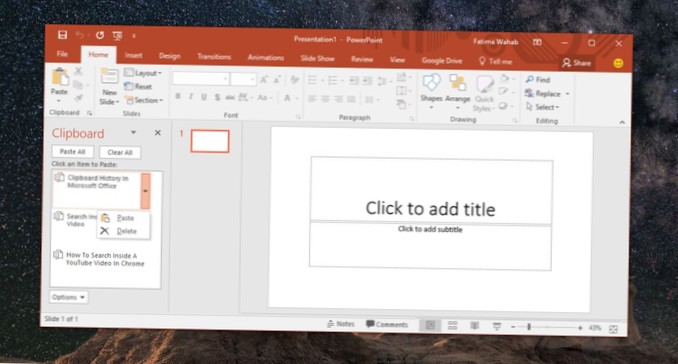Viewport: 678px width, 364px height.
Task: Open Clipboard Options button
Action: (68, 297)
